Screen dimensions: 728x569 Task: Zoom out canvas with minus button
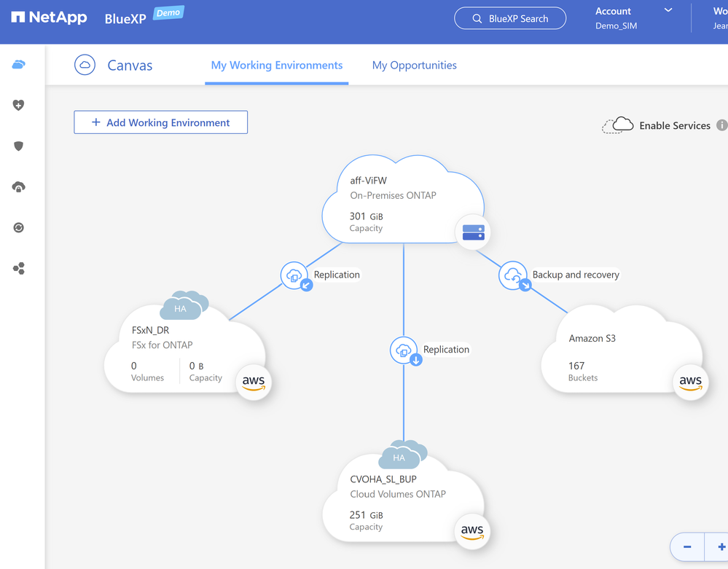[x=687, y=546]
